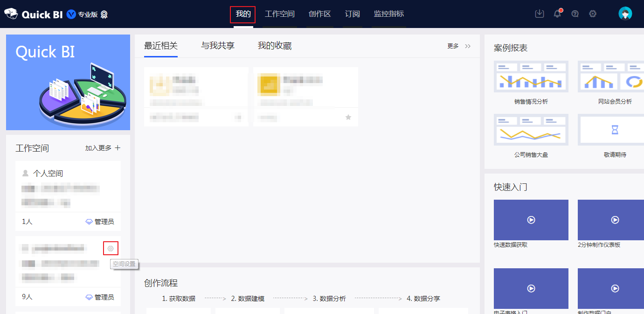This screenshot has width=644, height=314.
Task: Open the first blurred recent item card
Action: [196, 97]
